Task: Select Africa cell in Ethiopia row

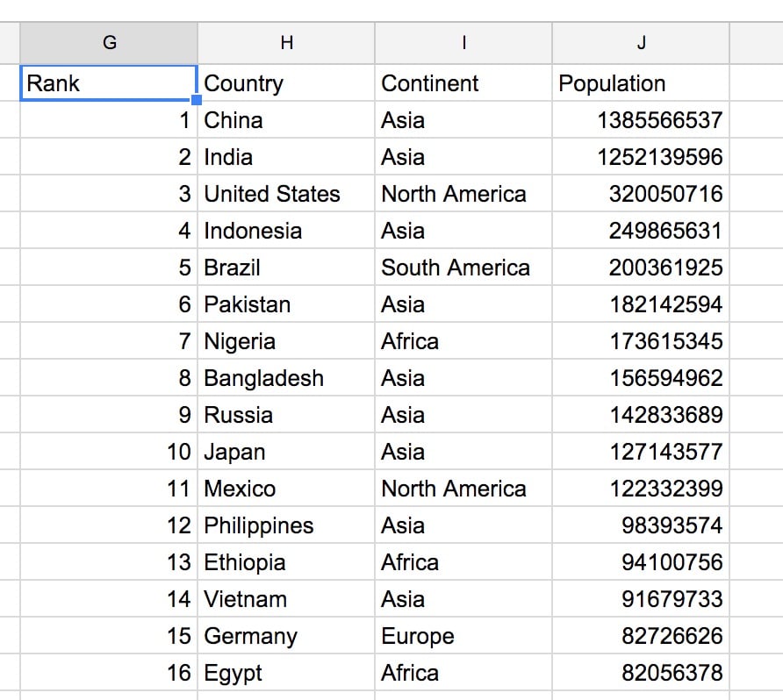Action: point(463,562)
